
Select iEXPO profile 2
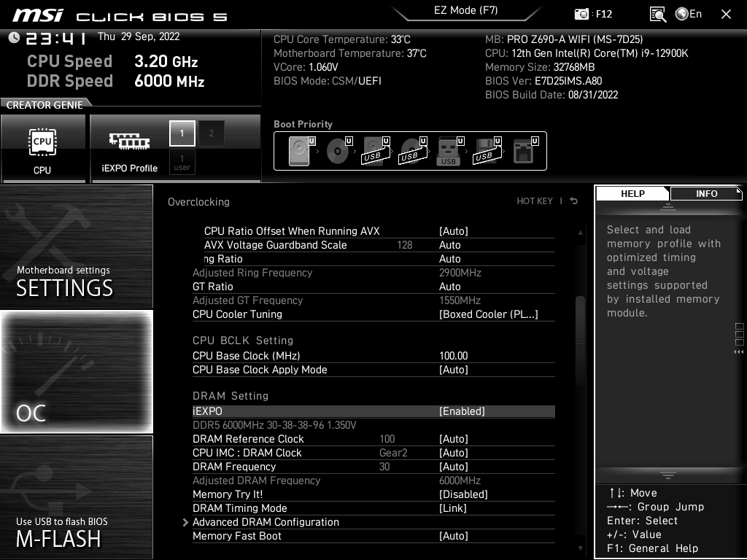tap(211, 133)
